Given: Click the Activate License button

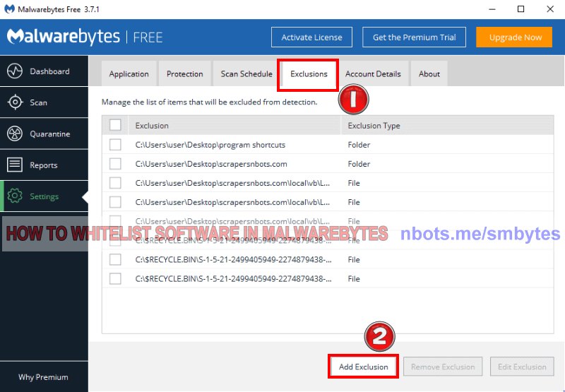Looking at the screenshot, I should (311, 37).
